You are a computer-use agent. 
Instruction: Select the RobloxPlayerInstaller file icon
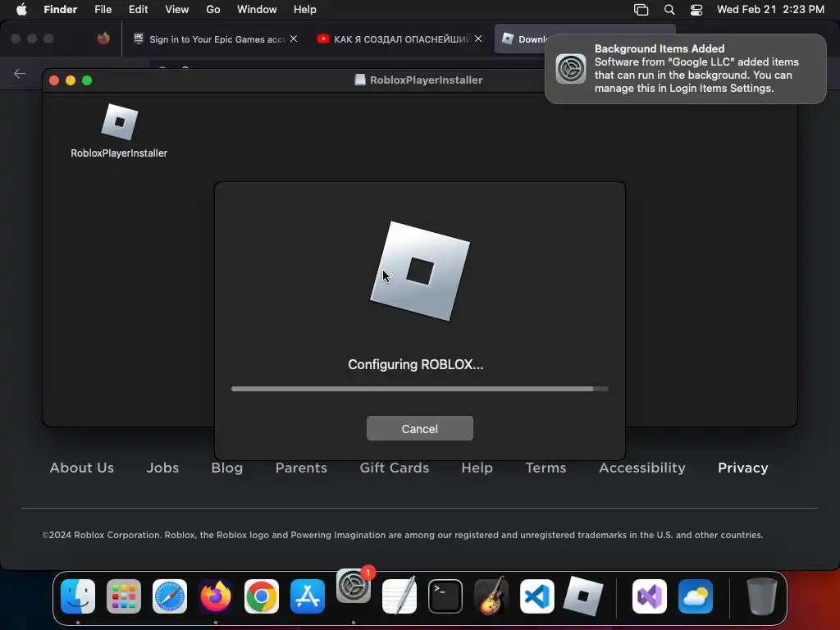coord(120,122)
